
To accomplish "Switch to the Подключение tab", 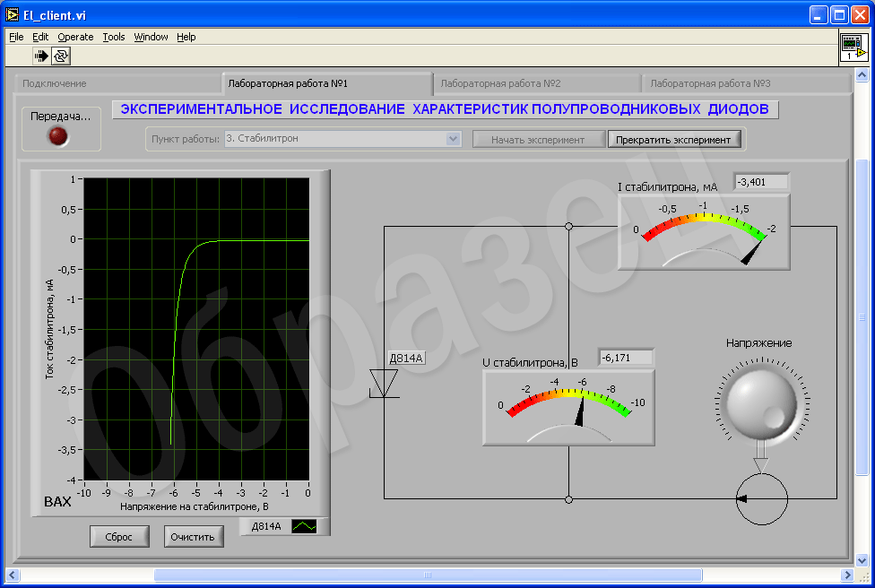I will pos(117,83).
